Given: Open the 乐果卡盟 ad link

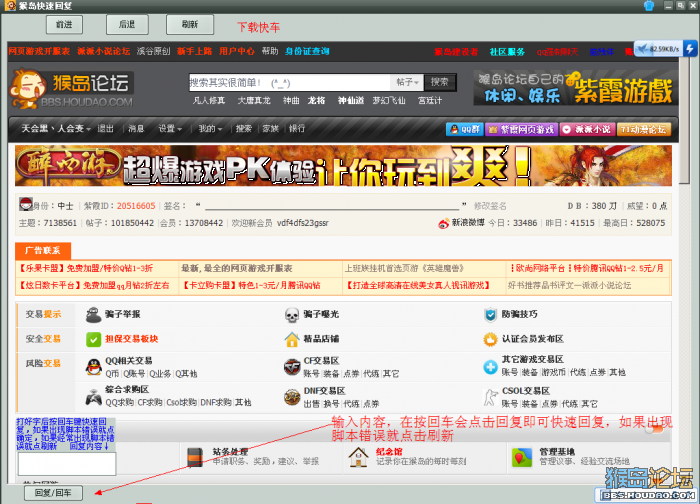Looking at the screenshot, I should (x=85, y=268).
